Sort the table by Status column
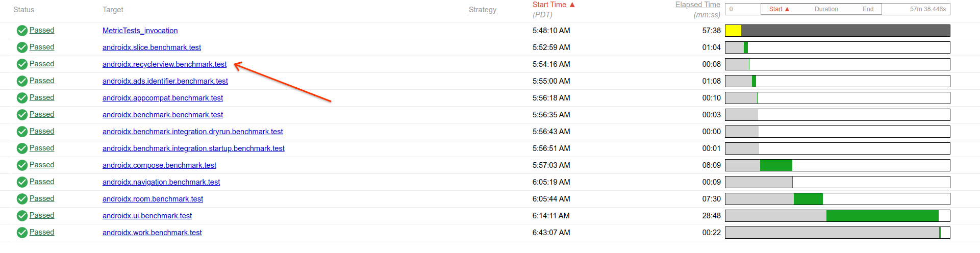 pyautogui.click(x=23, y=10)
